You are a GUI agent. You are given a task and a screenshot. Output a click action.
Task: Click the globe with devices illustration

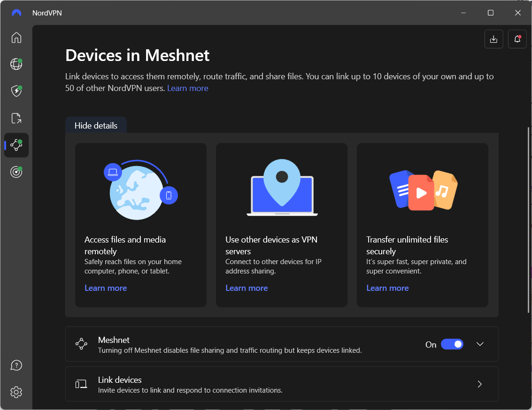(x=141, y=190)
